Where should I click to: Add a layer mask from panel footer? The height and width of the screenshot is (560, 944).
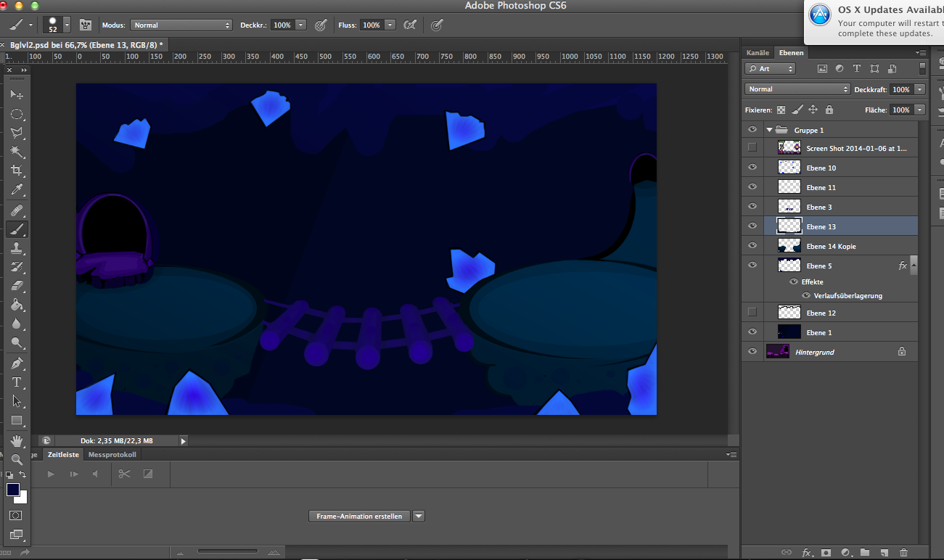[826, 553]
